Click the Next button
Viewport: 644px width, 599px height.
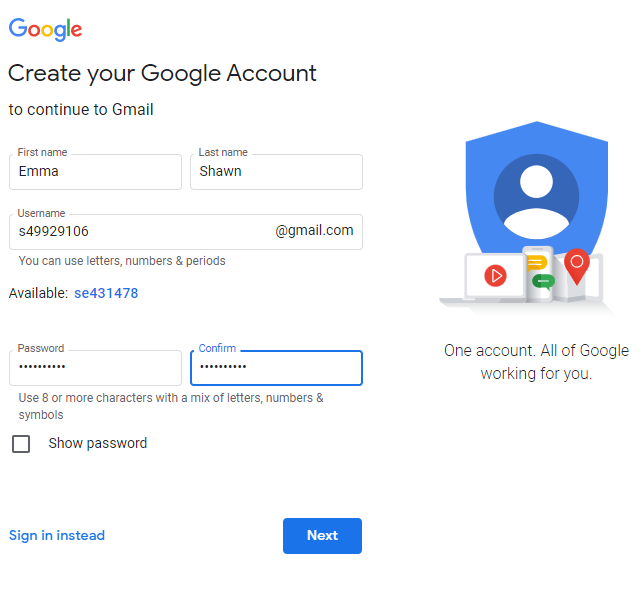tap(322, 536)
